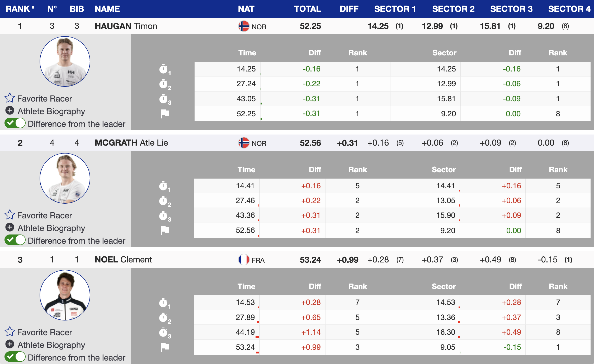594x364 pixels.
Task: Expand Haugan's Athlete Biography plus
Action: click(x=10, y=111)
